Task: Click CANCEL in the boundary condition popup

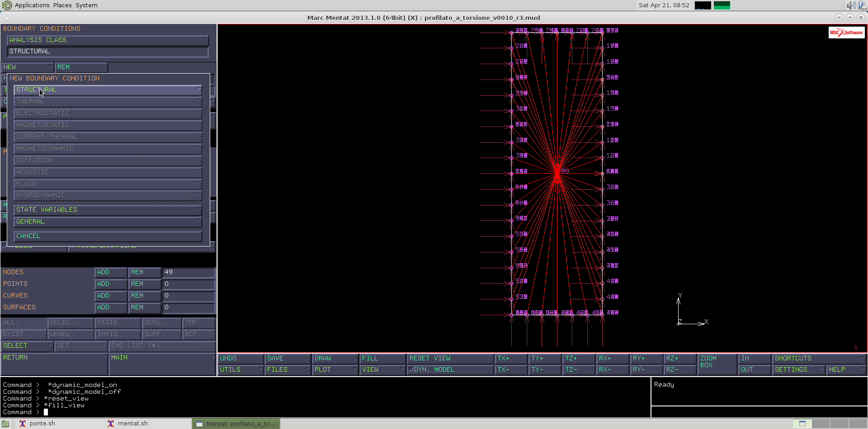Action: (108, 236)
